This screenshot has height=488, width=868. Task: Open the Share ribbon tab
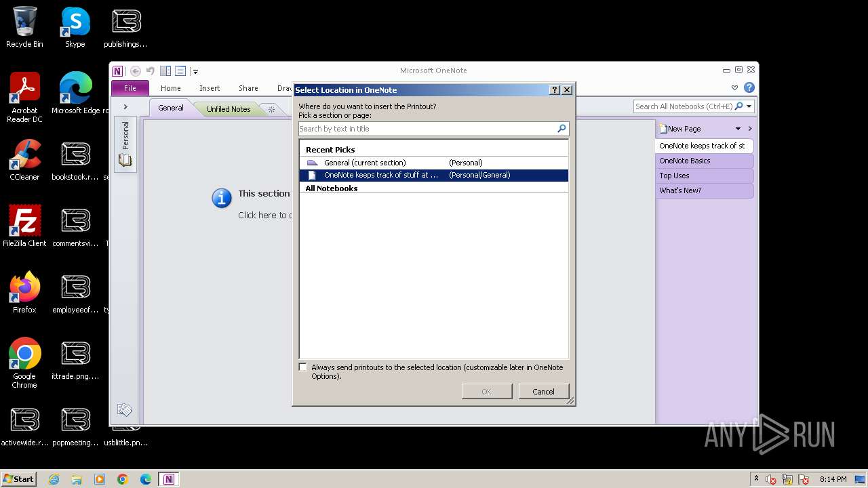pyautogui.click(x=248, y=88)
